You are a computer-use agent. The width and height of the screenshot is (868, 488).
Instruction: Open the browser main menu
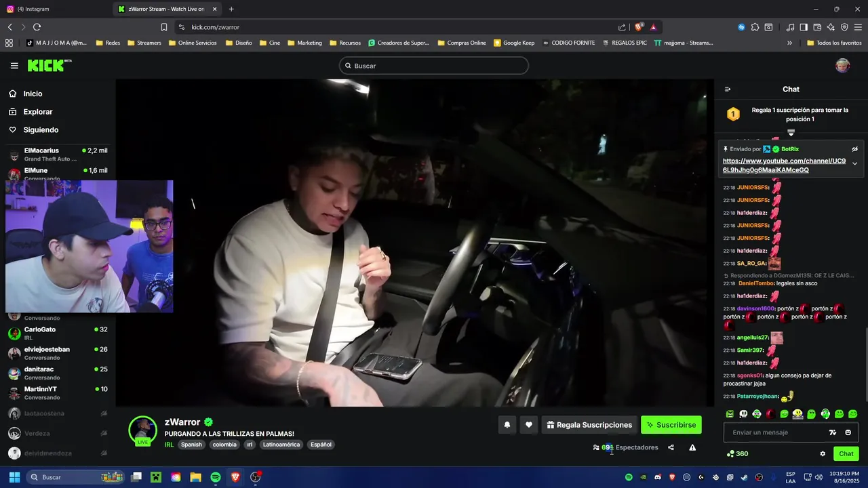point(859,27)
